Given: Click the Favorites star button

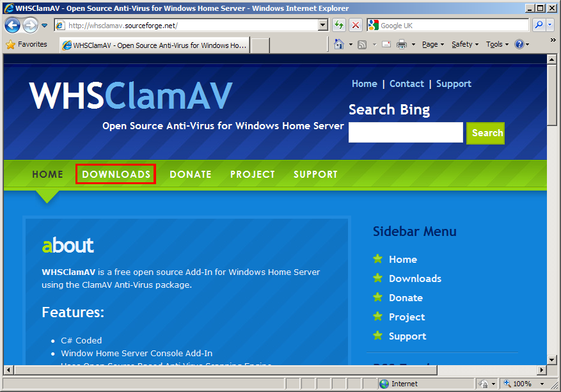Looking at the screenshot, I should 26,45.
